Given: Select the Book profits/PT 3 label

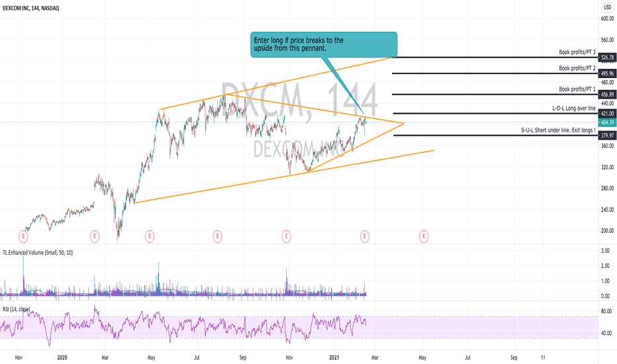Looking at the screenshot, I should tap(577, 52).
